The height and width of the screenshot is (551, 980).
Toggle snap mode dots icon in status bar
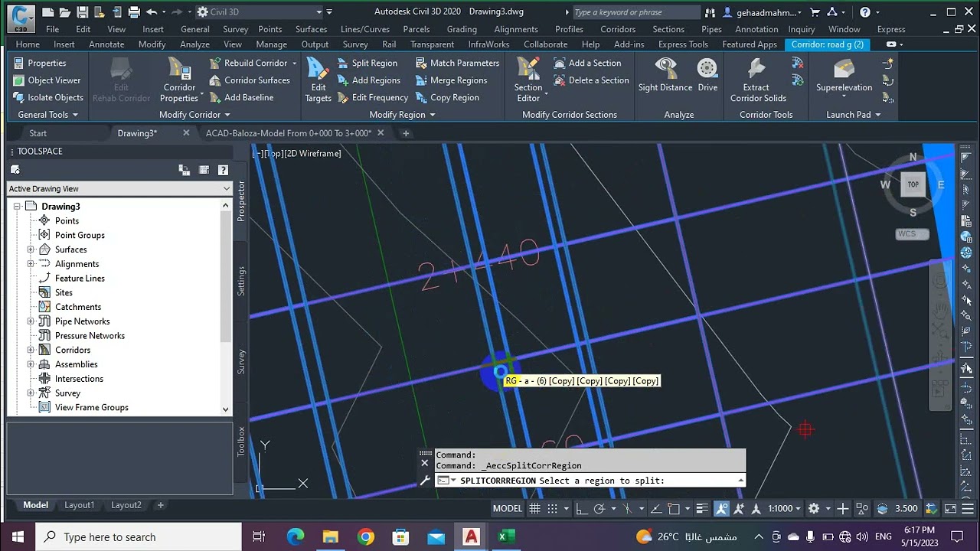coord(552,508)
